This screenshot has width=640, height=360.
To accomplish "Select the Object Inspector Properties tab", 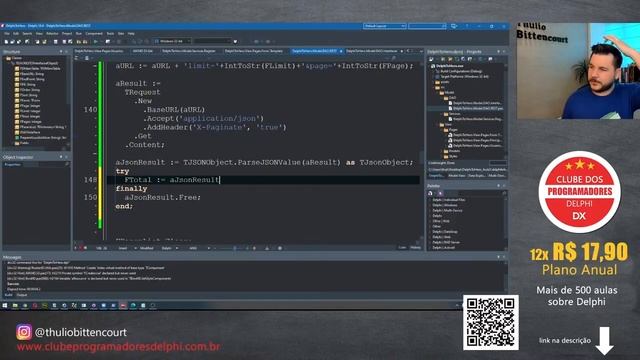I will point(12,164).
